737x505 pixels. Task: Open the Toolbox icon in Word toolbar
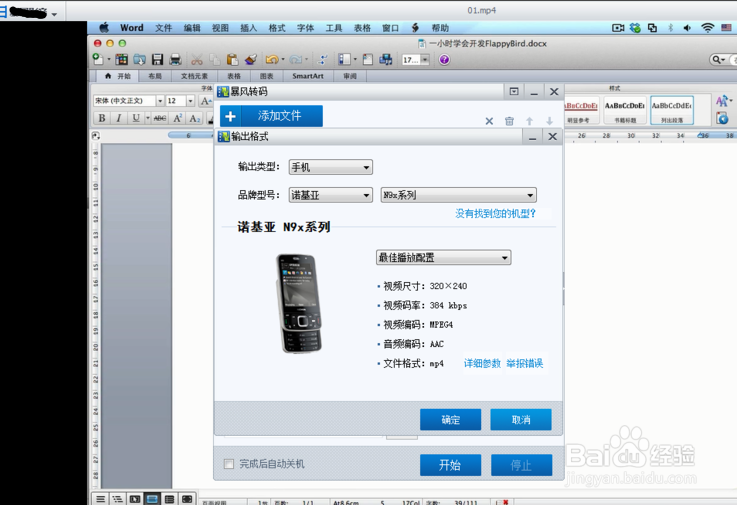coord(368,59)
